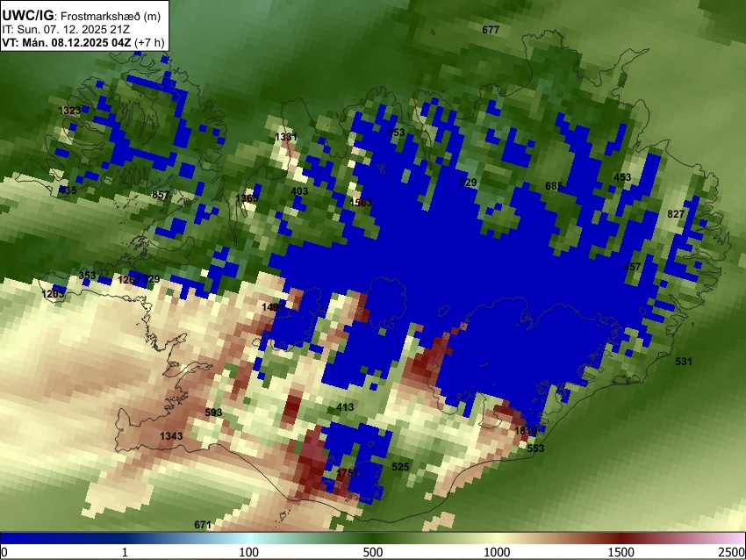The height and width of the screenshot is (560, 746).
Task: Click the 'UWC/IG: Frostmarkshæð (m)' title text
Action: point(82,16)
